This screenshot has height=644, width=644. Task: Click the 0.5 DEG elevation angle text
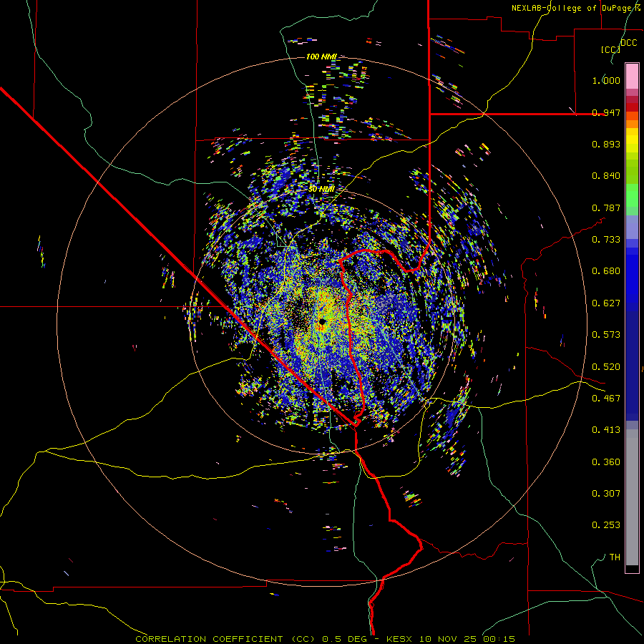(x=344, y=639)
